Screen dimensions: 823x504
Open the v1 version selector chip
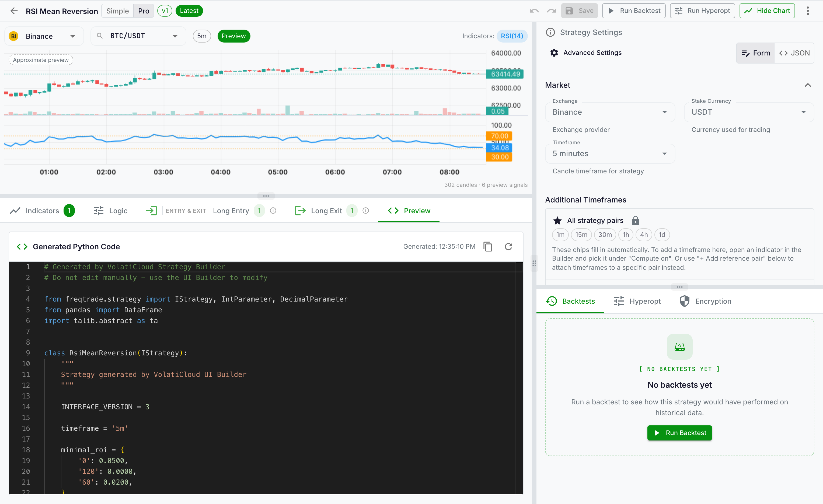tap(165, 11)
